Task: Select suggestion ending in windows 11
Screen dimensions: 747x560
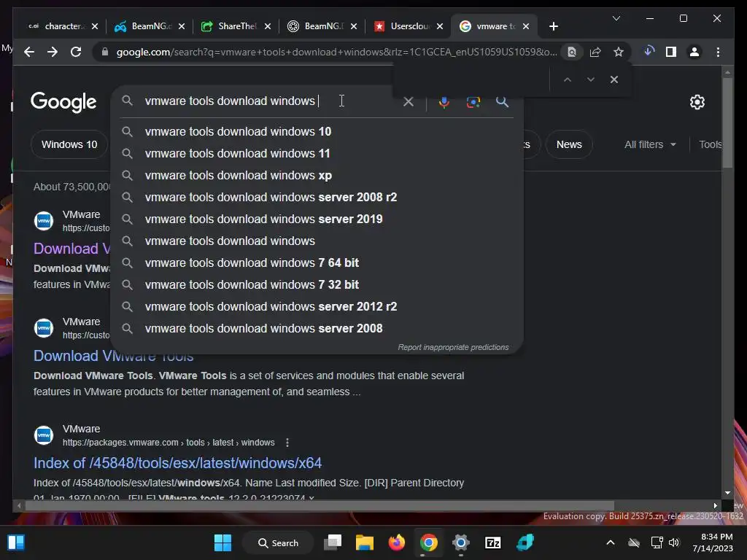Action: coord(317,153)
